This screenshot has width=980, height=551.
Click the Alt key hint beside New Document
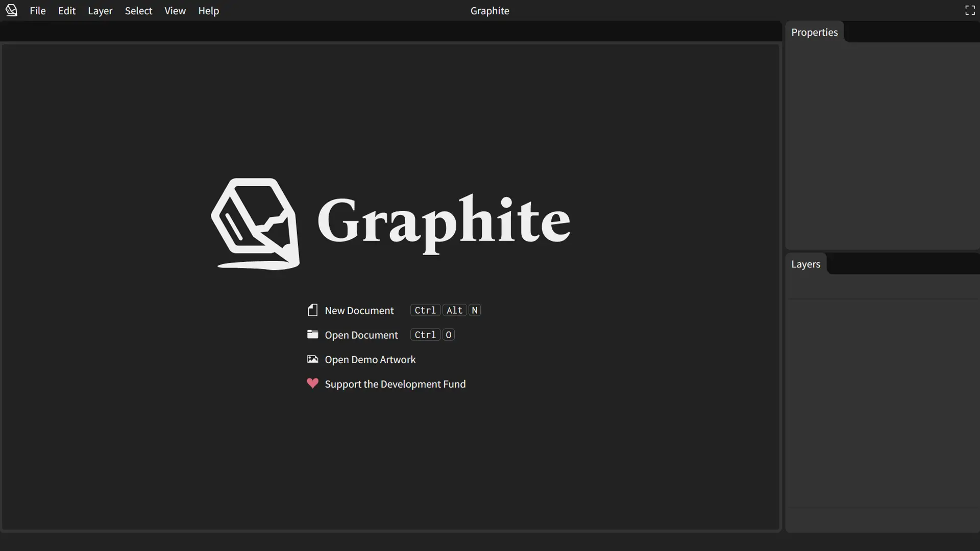pos(454,310)
